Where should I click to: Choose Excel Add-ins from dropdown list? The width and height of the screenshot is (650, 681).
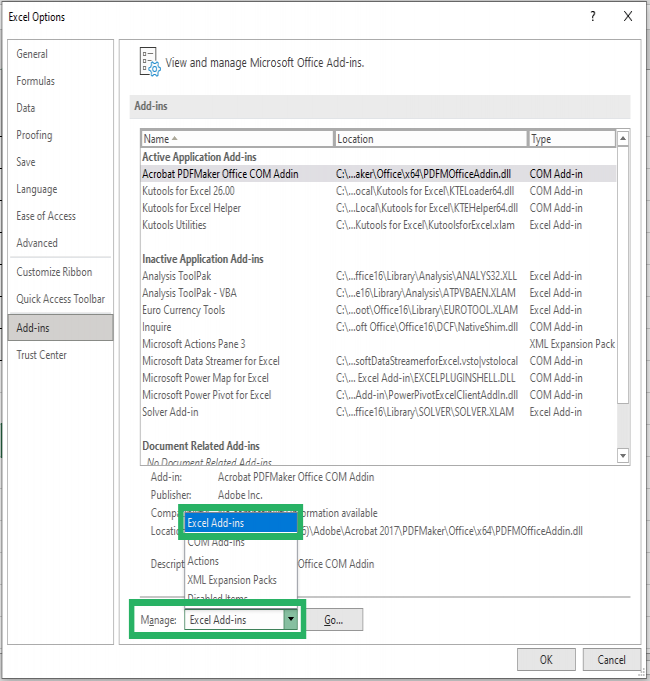pos(239,523)
